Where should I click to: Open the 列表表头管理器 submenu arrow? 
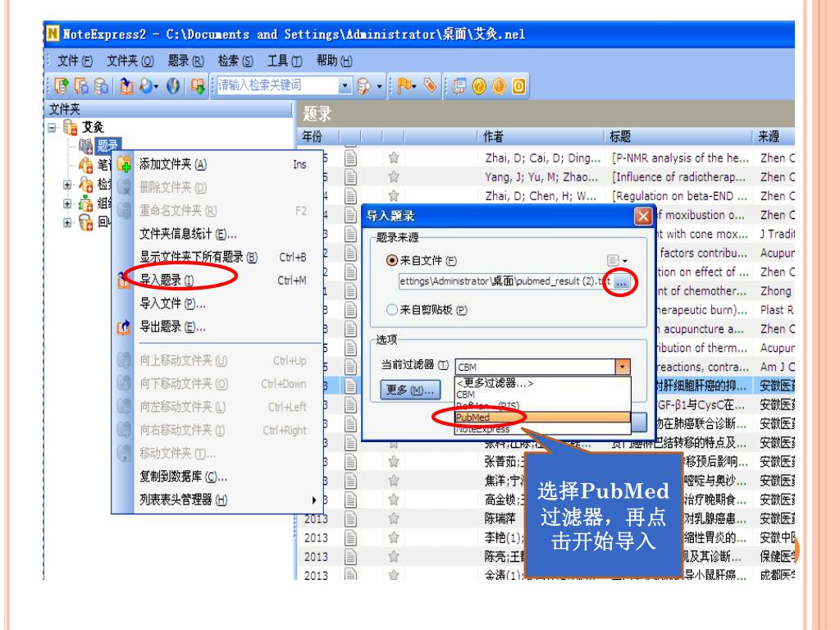coord(314,500)
